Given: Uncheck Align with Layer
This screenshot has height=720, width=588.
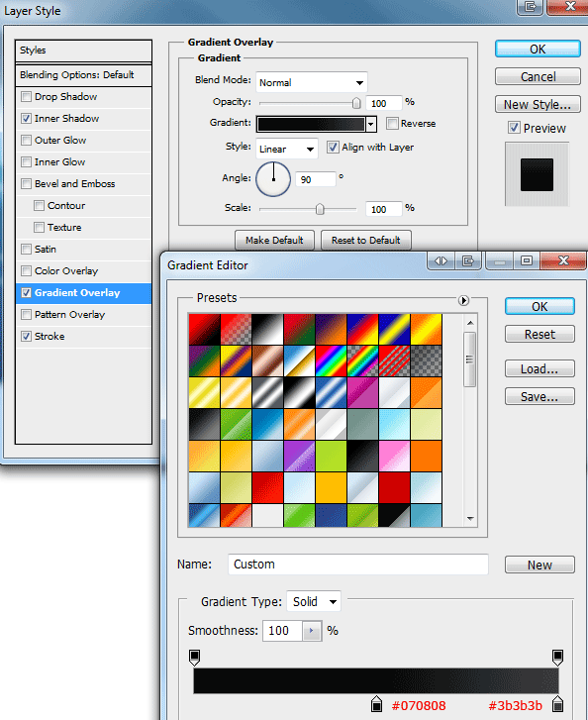Looking at the screenshot, I should click(333, 147).
